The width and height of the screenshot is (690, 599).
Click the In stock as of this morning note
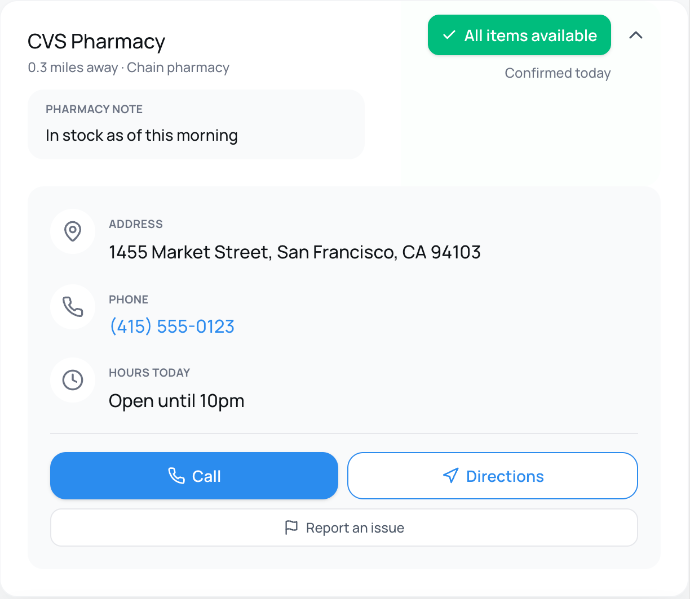tap(142, 135)
